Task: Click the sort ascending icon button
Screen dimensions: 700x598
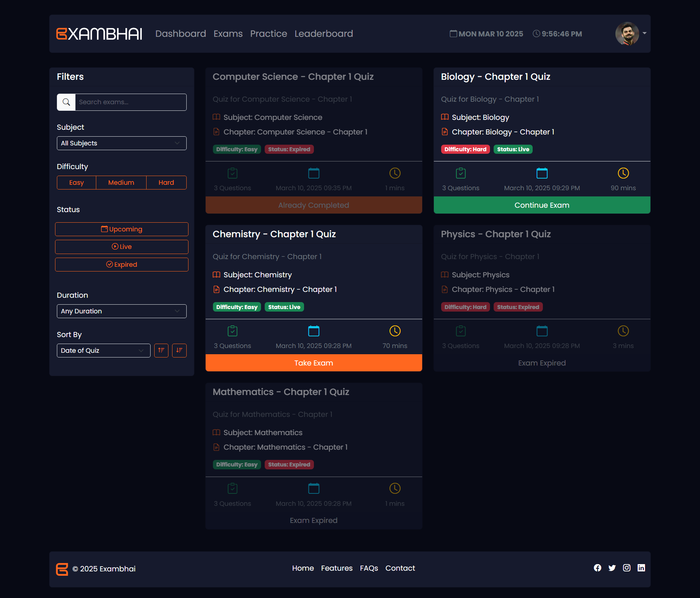Action: (x=161, y=351)
